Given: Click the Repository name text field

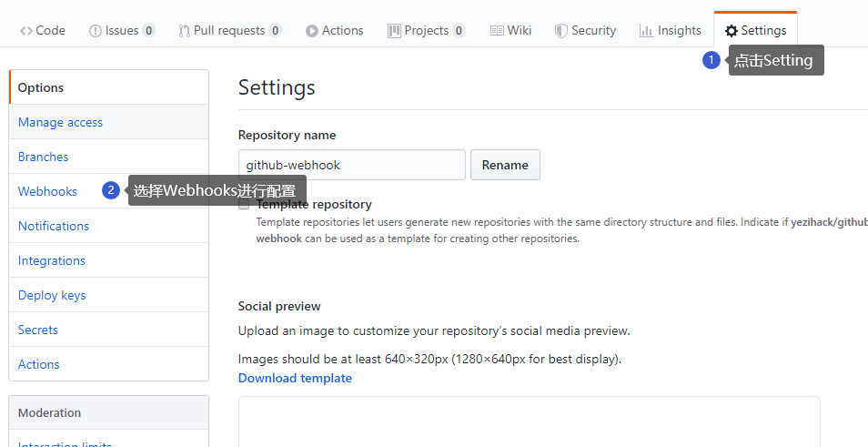Looking at the screenshot, I should coord(351,165).
